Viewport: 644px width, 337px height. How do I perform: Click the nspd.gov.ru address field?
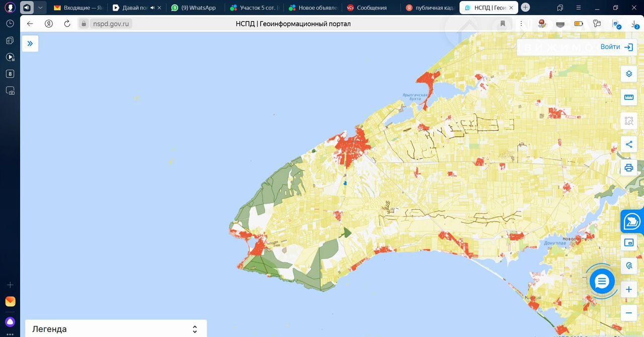tap(111, 24)
